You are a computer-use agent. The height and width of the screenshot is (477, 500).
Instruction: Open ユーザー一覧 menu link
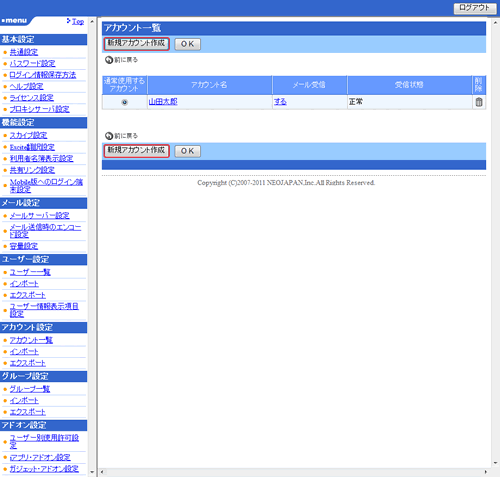[x=30, y=272]
